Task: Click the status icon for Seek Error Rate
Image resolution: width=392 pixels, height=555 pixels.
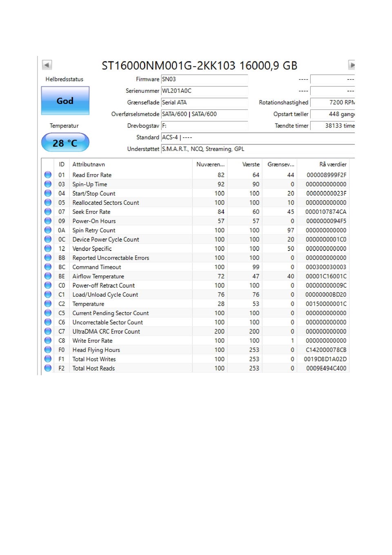Action: [x=48, y=212]
